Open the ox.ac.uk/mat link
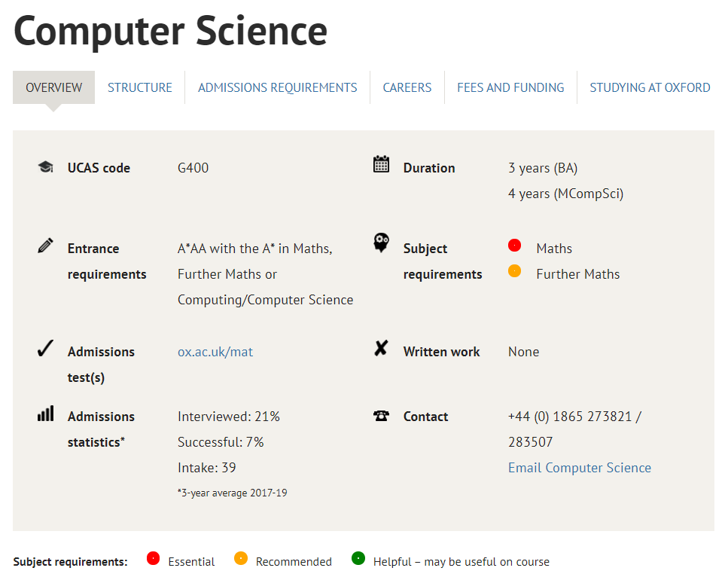This screenshot has height=577, width=728. [215, 352]
